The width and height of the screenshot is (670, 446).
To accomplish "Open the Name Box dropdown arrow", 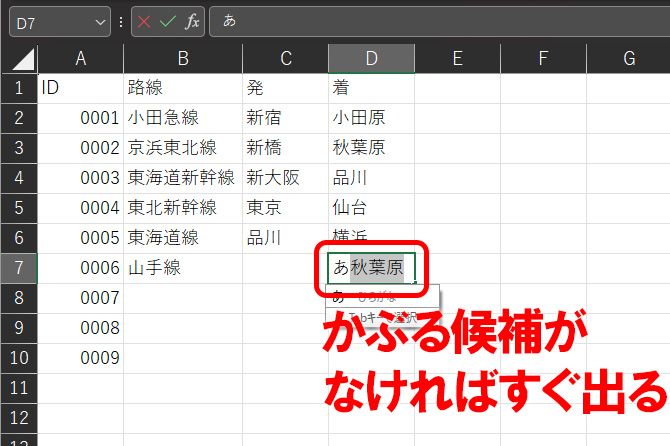I will click(100, 22).
